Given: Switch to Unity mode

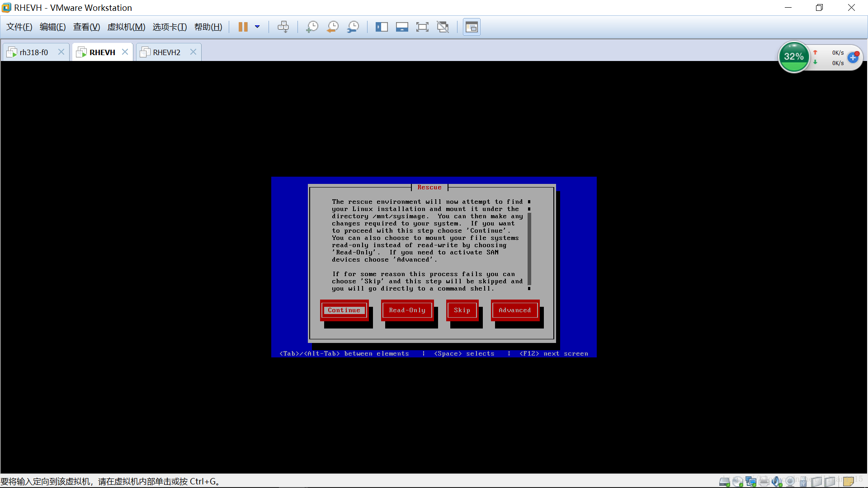Looking at the screenshot, I should pos(443,27).
